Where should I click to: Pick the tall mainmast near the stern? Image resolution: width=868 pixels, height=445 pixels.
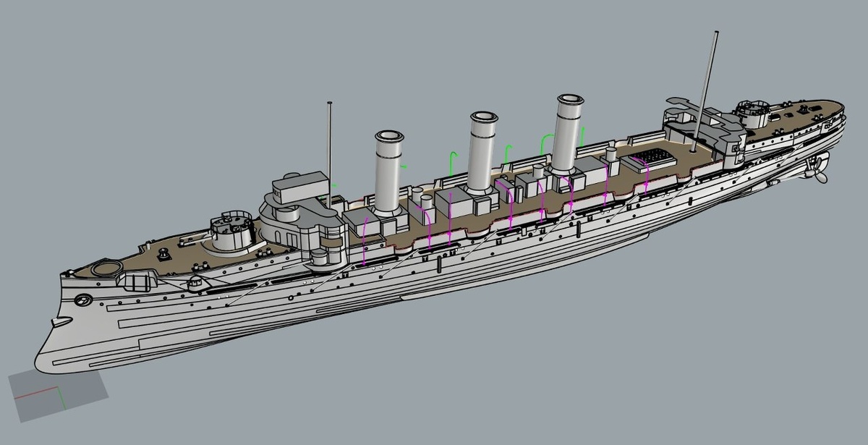706,91
